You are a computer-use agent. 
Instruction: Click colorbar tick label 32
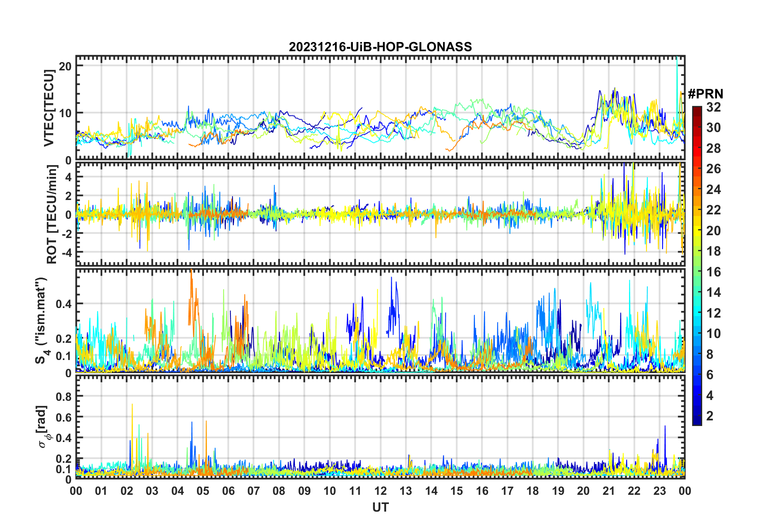[713, 107]
